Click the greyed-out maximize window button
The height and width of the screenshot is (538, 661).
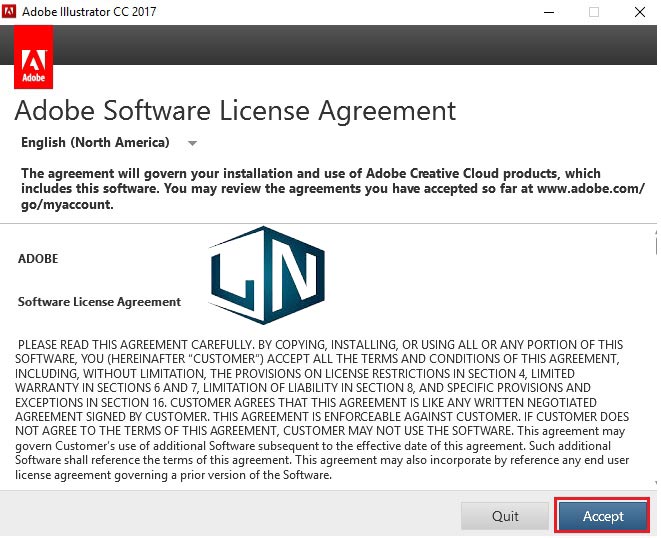[594, 12]
